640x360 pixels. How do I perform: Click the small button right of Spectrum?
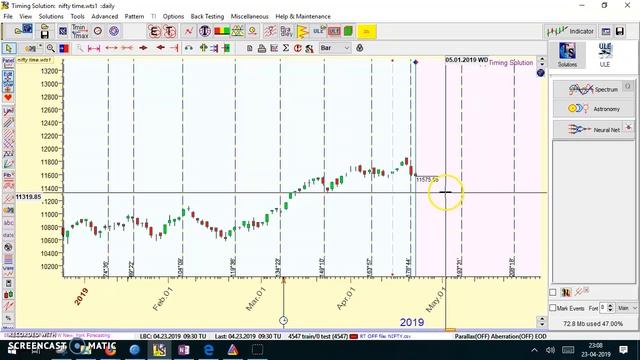click(x=628, y=86)
